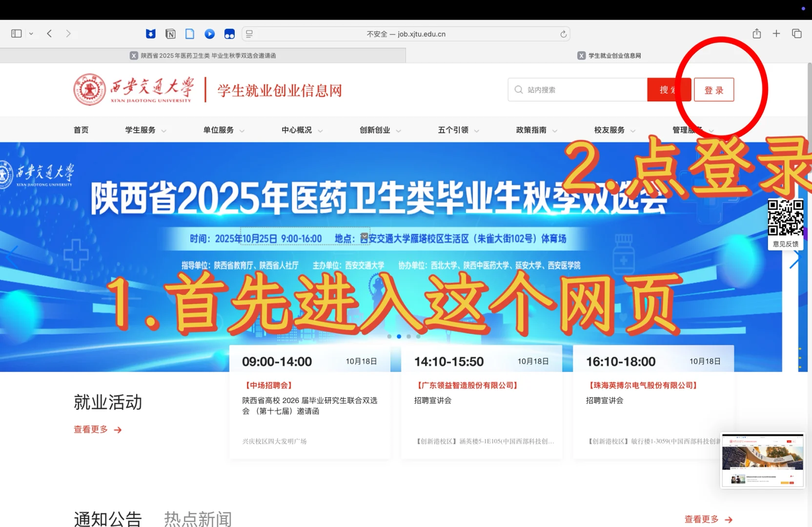Focus the address bar showing job.xjtu.edu.cn
The height and width of the screenshot is (527, 812).
tap(406, 34)
